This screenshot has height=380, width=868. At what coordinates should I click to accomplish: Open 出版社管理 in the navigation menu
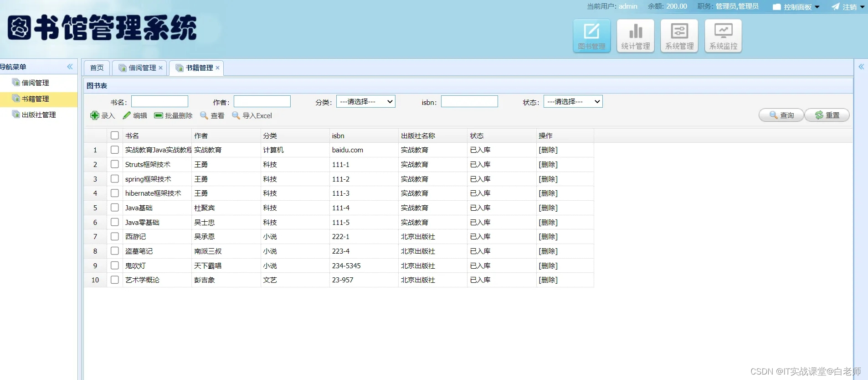pos(39,115)
